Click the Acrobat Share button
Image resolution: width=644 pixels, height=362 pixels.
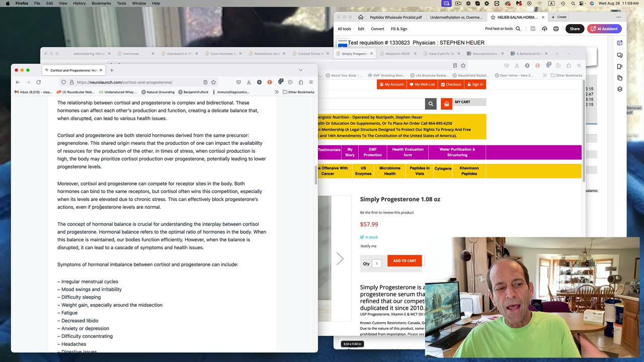pyautogui.click(x=575, y=29)
